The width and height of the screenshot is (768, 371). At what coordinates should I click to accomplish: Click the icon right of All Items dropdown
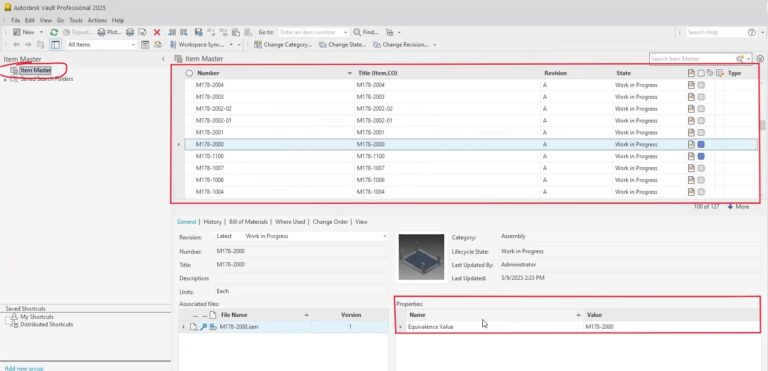click(x=145, y=45)
